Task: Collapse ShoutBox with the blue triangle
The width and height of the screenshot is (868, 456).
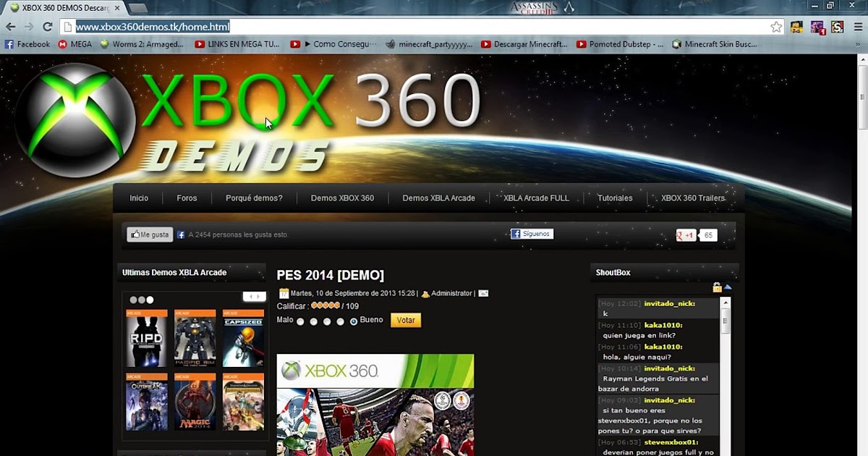Action: [x=728, y=287]
